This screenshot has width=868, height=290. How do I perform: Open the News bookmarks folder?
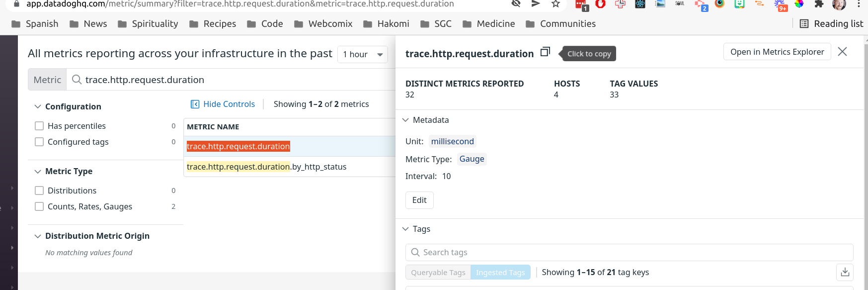88,24
